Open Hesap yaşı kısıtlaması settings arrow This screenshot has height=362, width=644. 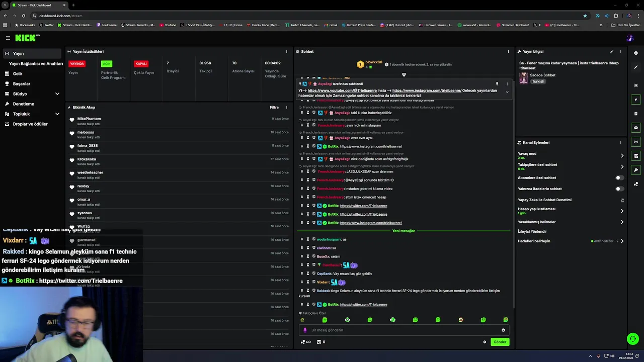[x=622, y=211]
